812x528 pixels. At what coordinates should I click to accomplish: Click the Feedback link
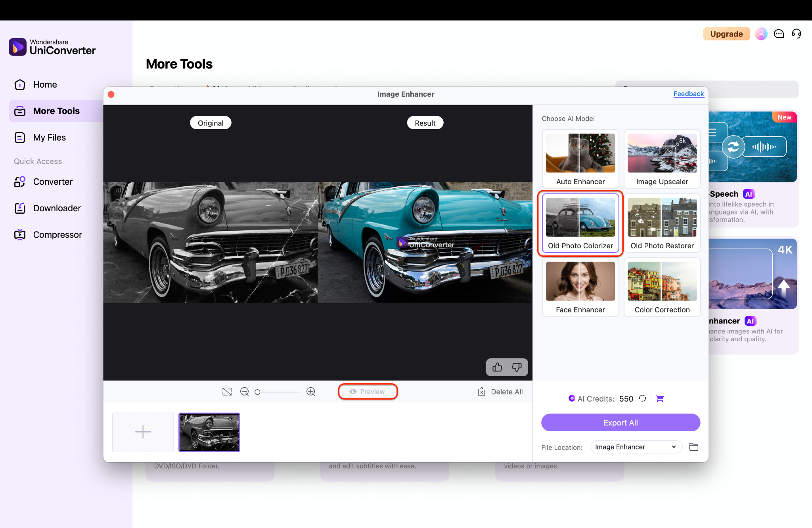[689, 94]
